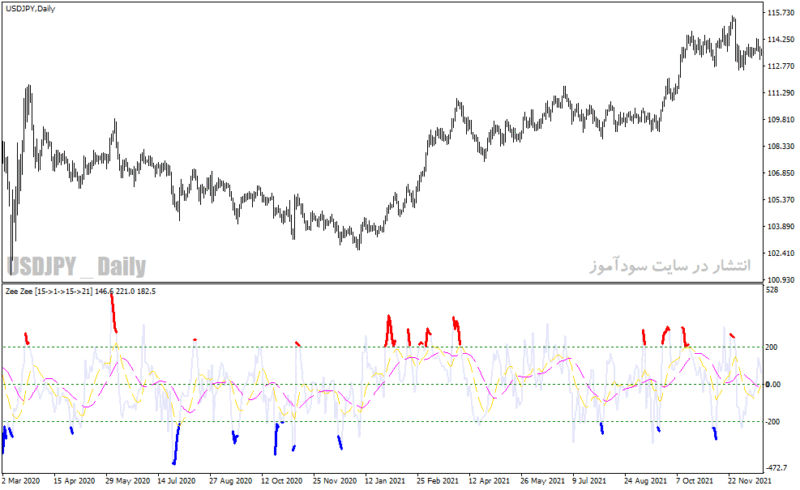Click the 25 Feb 2021 date marker
This screenshot has height=490, width=800.
click(437, 481)
